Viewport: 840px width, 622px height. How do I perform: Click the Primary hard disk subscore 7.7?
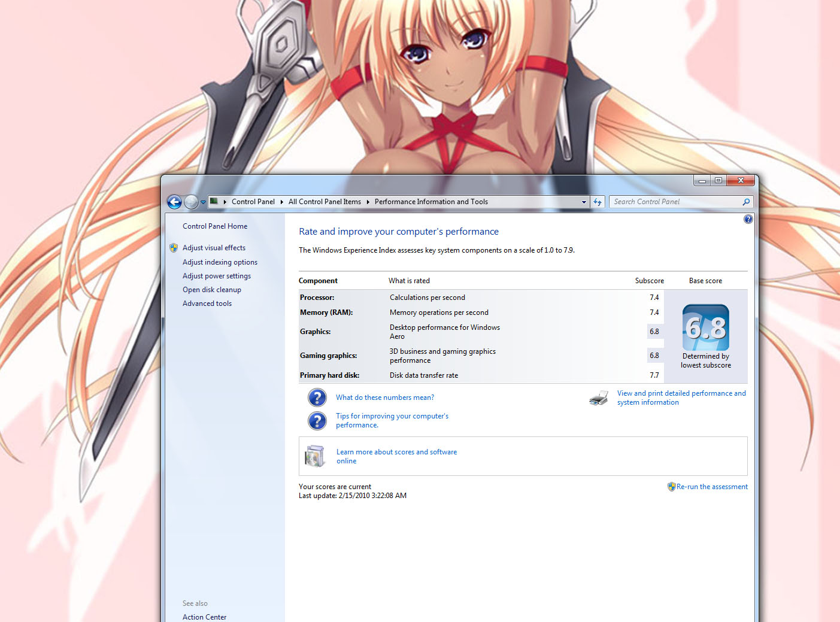[x=654, y=375]
